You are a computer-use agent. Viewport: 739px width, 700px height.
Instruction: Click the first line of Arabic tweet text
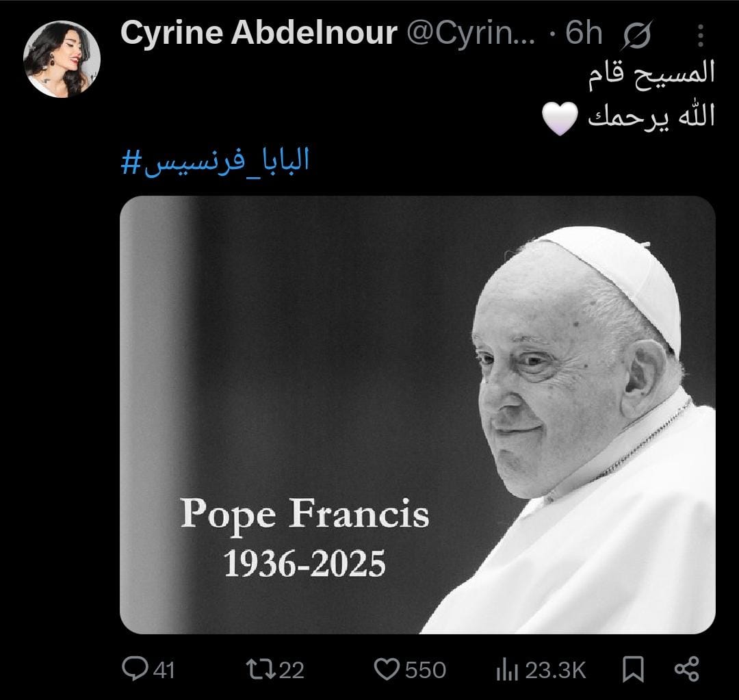tap(651, 73)
